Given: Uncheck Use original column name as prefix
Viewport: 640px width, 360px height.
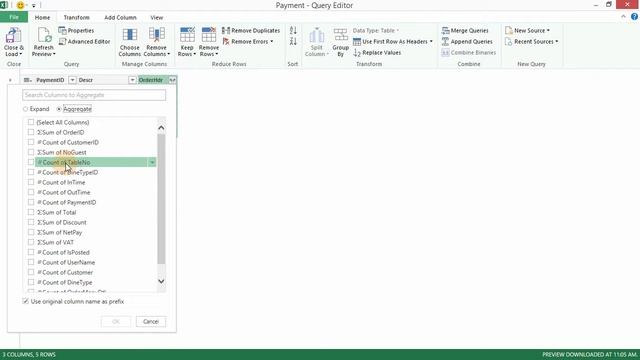Looking at the screenshot, I should (x=26, y=301).
